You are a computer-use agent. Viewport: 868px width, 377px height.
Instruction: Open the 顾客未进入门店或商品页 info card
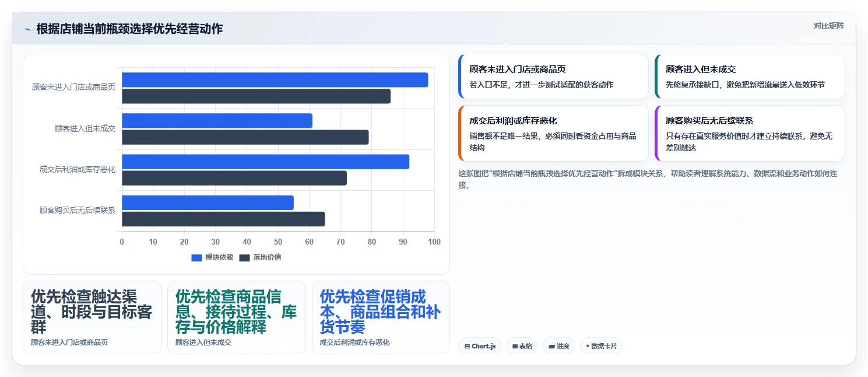point(553,76)
